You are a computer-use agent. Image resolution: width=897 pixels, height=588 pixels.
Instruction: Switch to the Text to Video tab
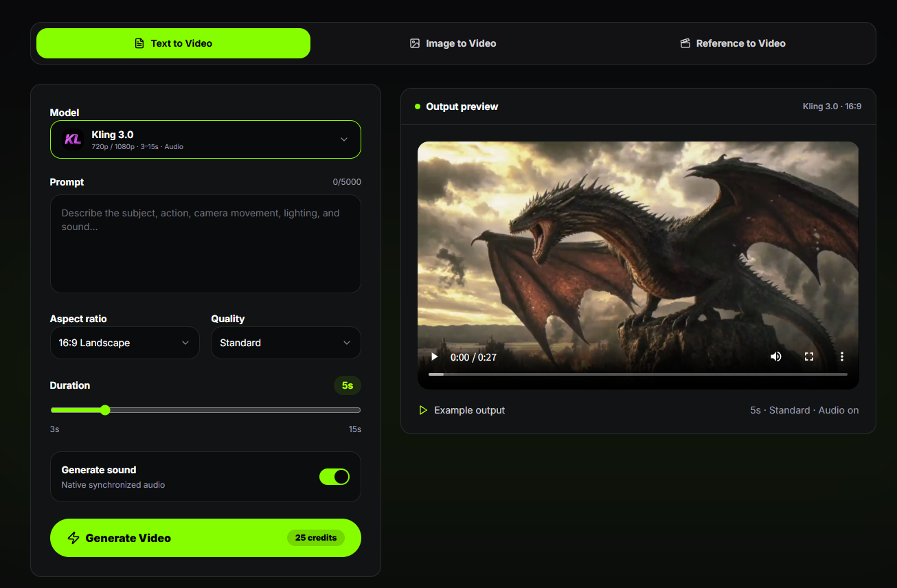click(x=173, y=43)
